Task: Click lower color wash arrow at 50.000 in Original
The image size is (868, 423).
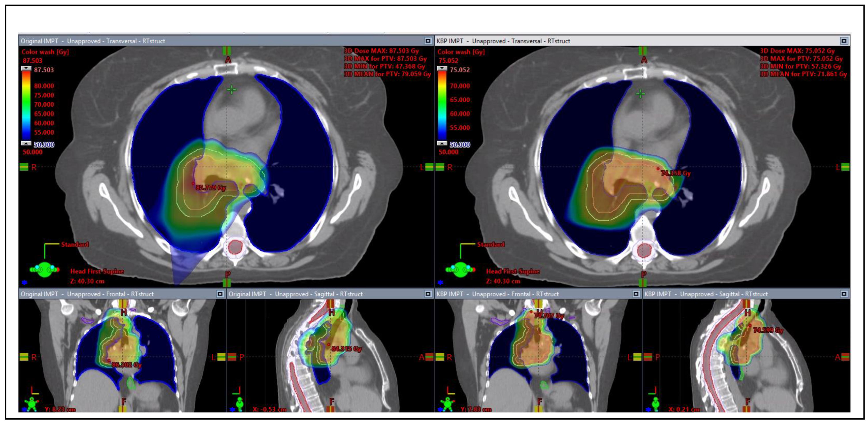Action: pyautogui.click(x=26, y=143)
